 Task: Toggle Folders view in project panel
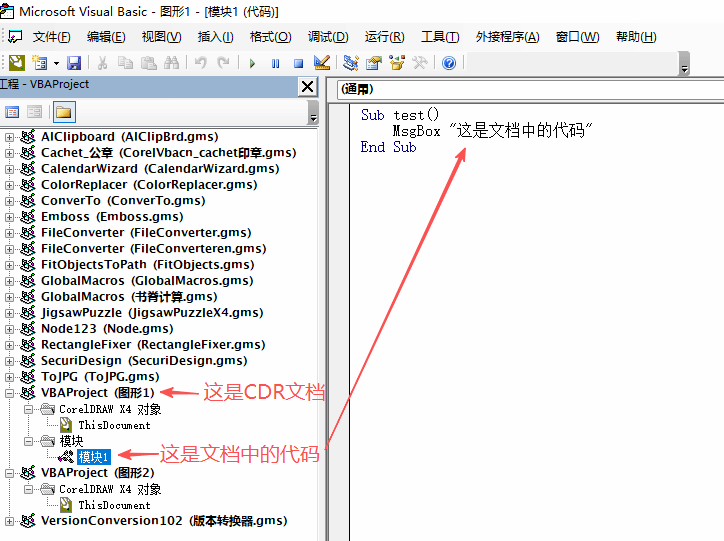(63, 112)
